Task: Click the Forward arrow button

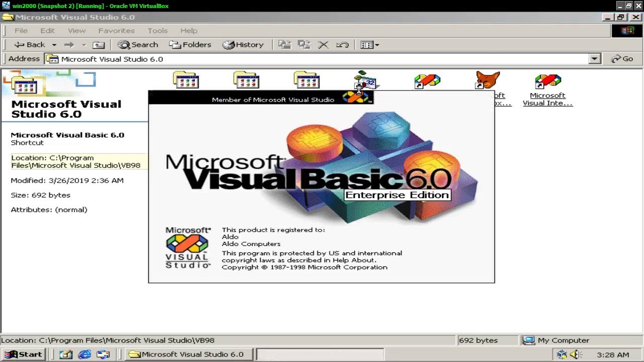Action: pyautogui.click(x=69, y=45)
